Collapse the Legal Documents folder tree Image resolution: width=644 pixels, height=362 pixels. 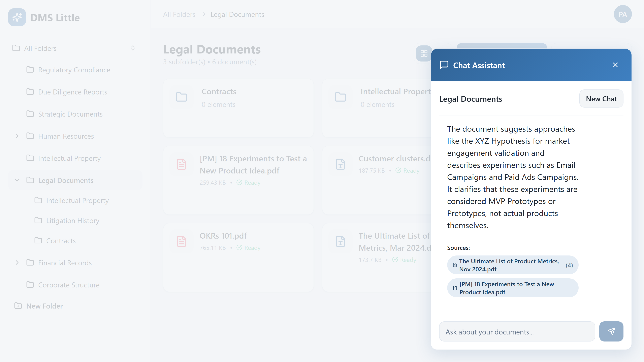pyautogui.click(x=17, y=180)
